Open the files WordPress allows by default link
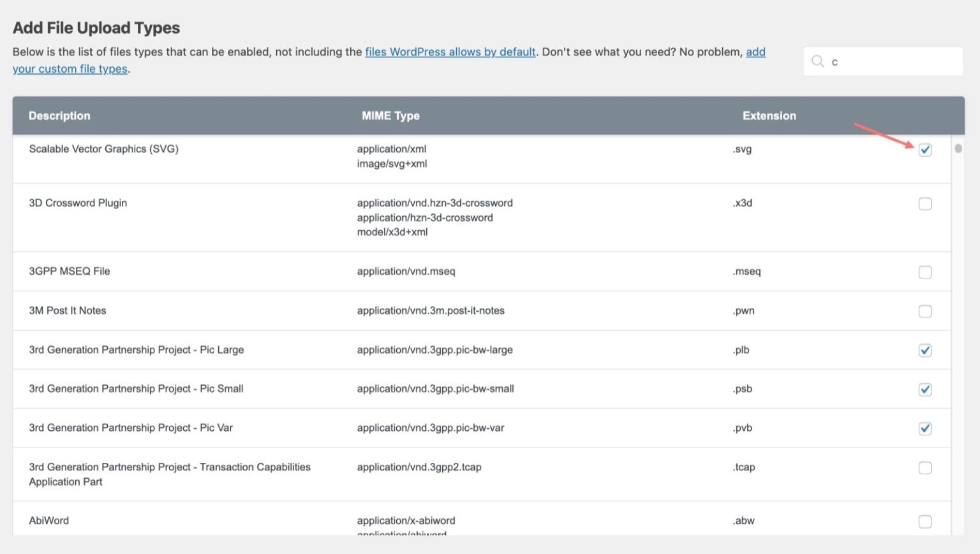 (x=450, y=52)
